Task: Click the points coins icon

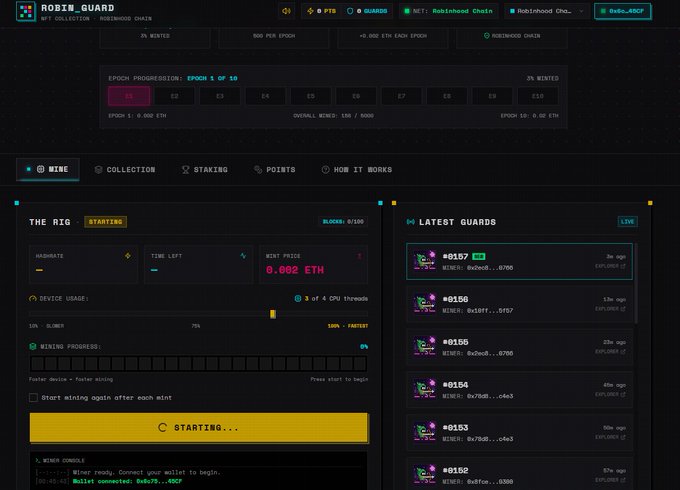Action: [258, 170]
